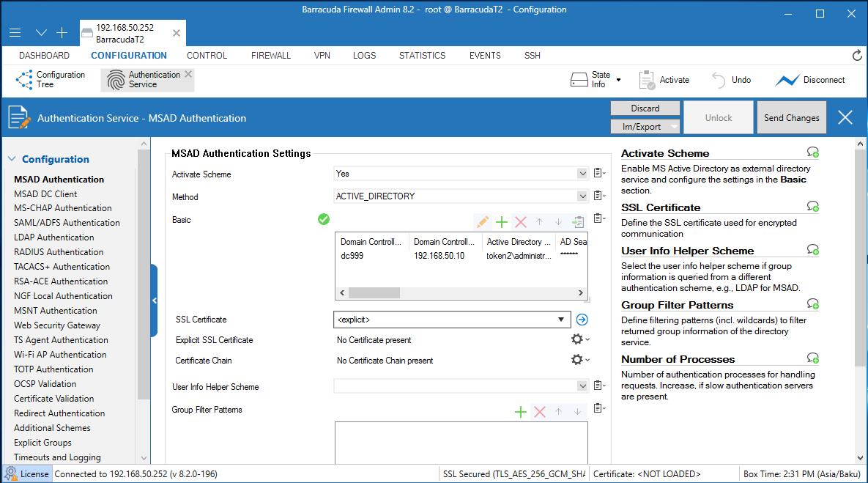Click the Send Changes button
The image size is (868, 483).
pyautogui.click(x=791, y=117)
